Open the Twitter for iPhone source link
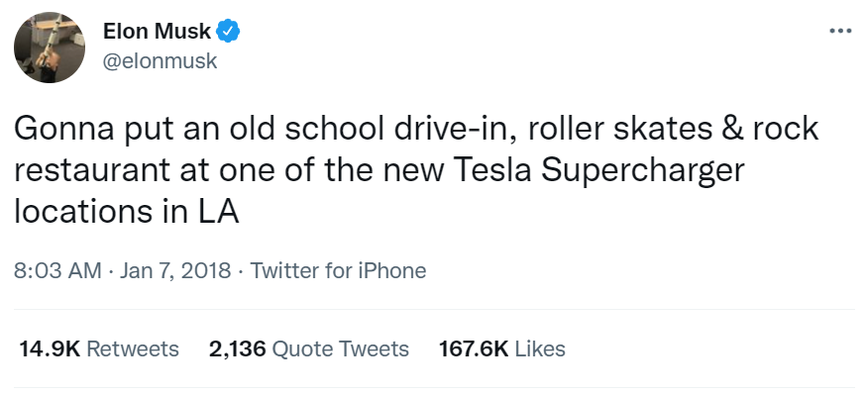Screen dimensions: 868x396 [338, 270]
